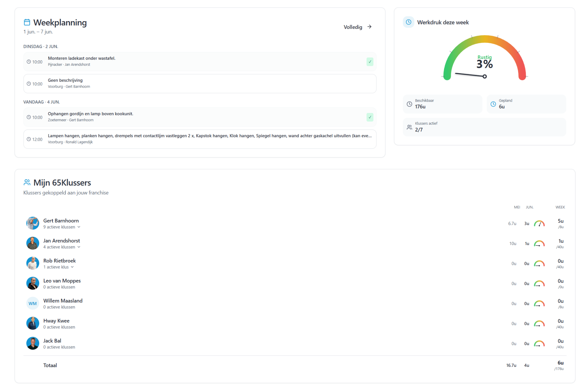Screen dimensions: 588x388
Task: Click the DINSDAG · 2 JUN. heading
Action: pos(41,47)
